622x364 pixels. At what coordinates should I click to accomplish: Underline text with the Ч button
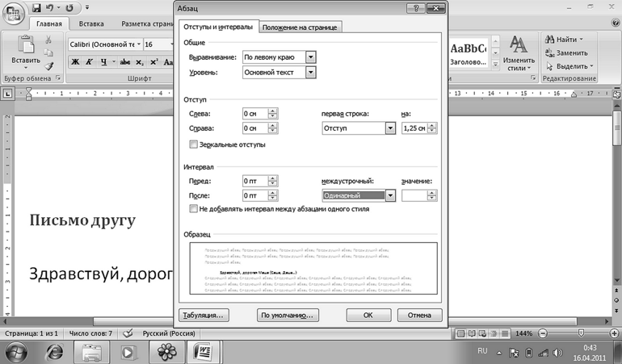coord(103,62)
